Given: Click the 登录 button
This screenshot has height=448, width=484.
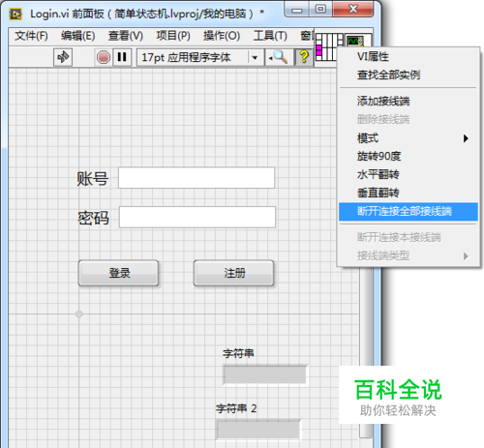Looking at the screenshot, I should (x=118, y=273).
